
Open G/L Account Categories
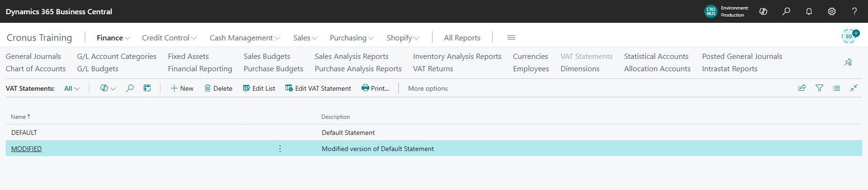pyautogui.click(x=117, y=56)
